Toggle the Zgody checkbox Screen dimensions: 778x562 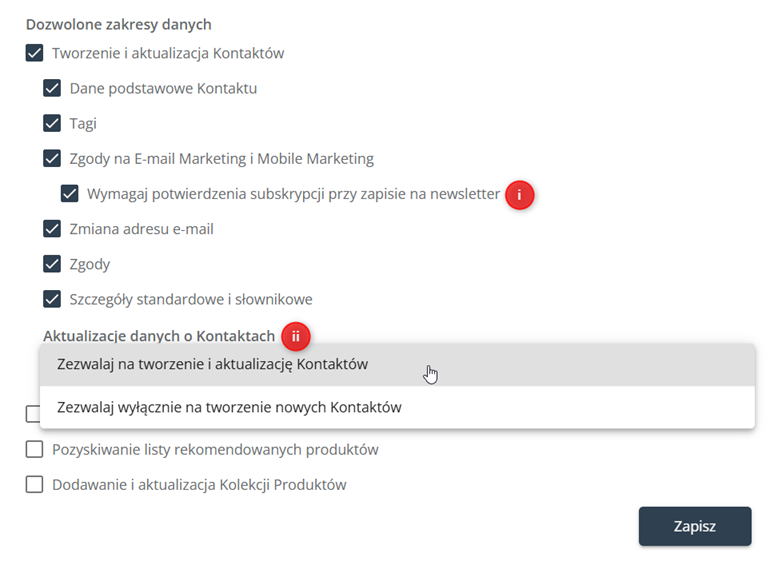pyautogui.click(x=52, y=264)
